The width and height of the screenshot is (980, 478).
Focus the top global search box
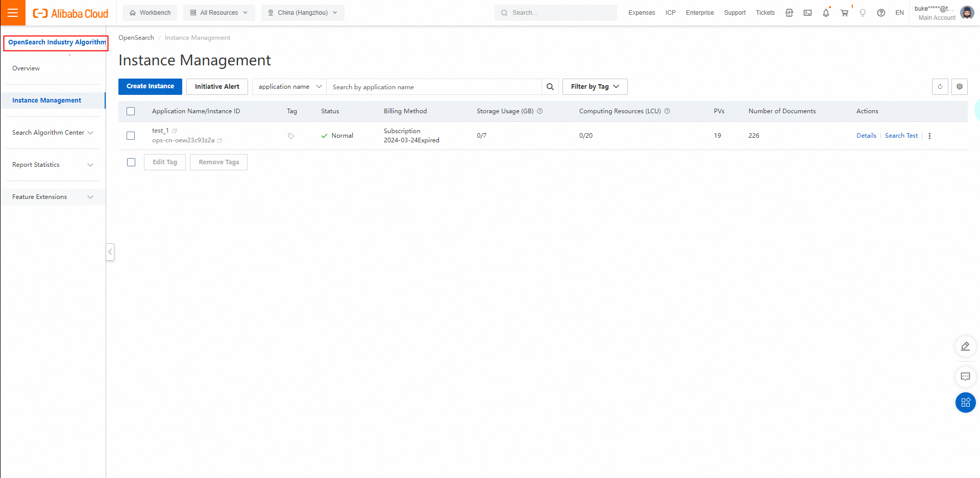tap(555, 13)
